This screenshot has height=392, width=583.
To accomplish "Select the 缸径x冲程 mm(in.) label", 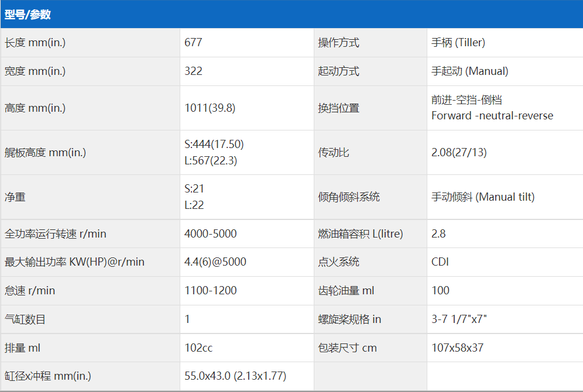I will tap(47, 376).
